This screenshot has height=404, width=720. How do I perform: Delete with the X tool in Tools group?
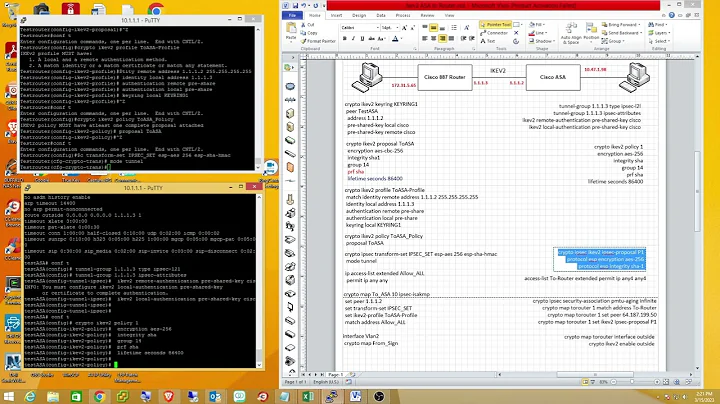click(x=516, y=33)
